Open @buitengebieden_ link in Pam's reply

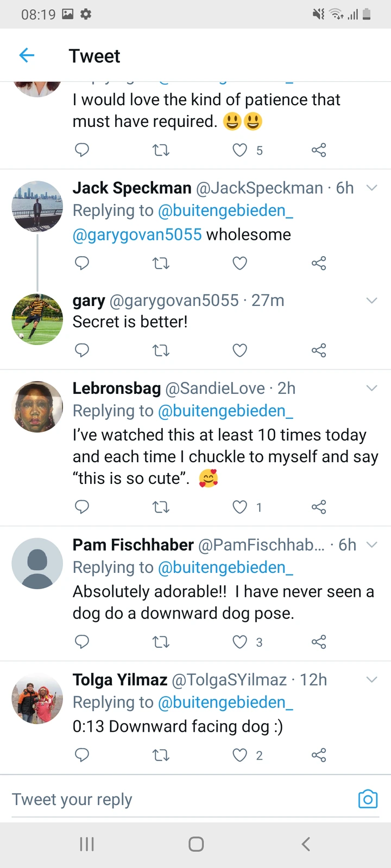coord(225,567)
